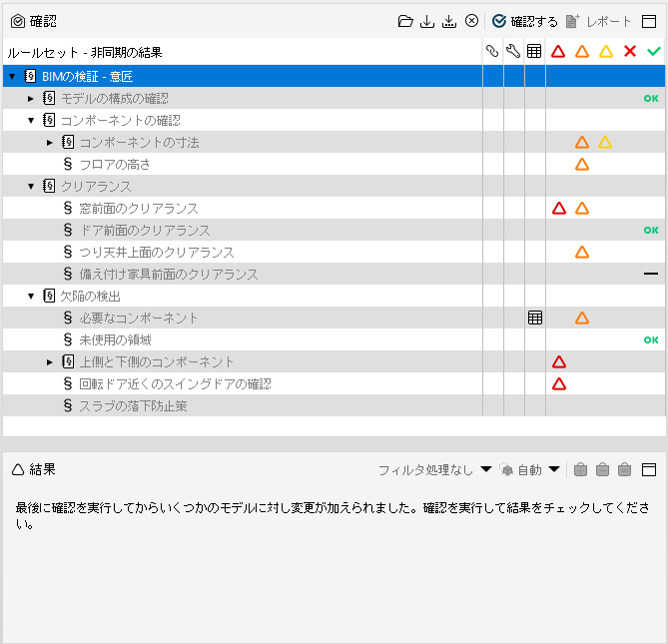Toggle orange triangle severity filter in header
668x644 pixels.
582,52
